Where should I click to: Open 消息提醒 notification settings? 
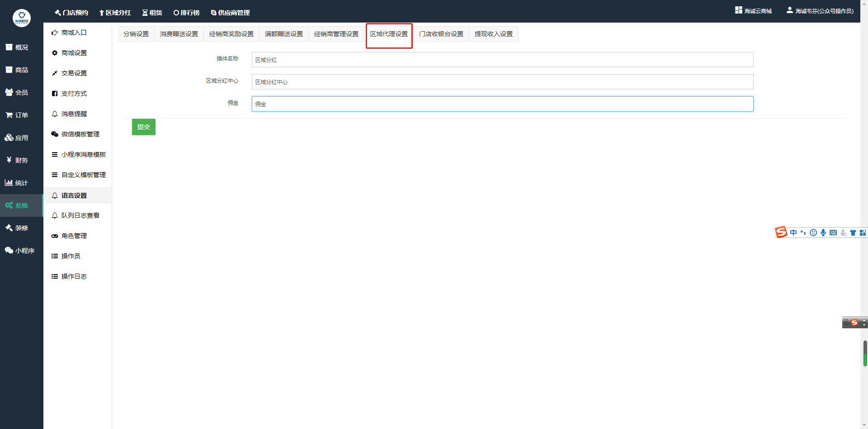(x=69, y=114)
